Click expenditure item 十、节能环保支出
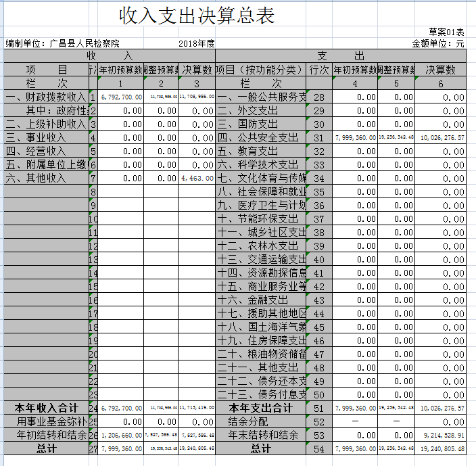The image size is (476, 466). 261,218
